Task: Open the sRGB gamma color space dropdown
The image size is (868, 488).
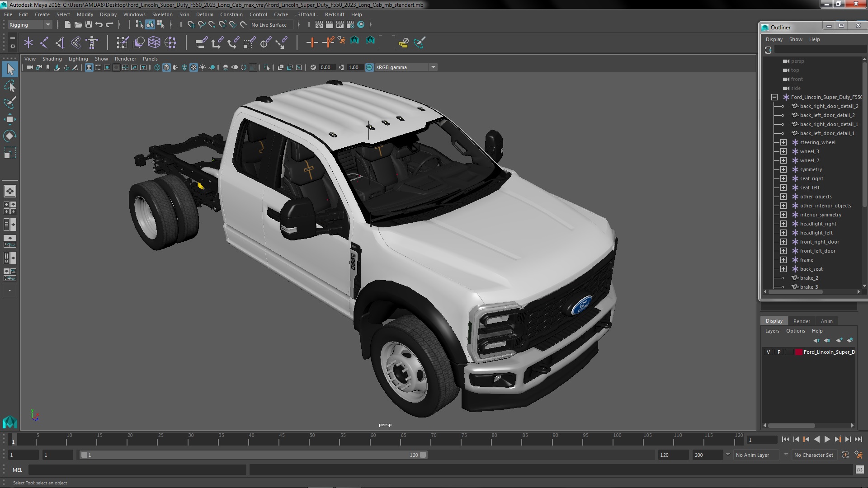Action: [406, 67]
